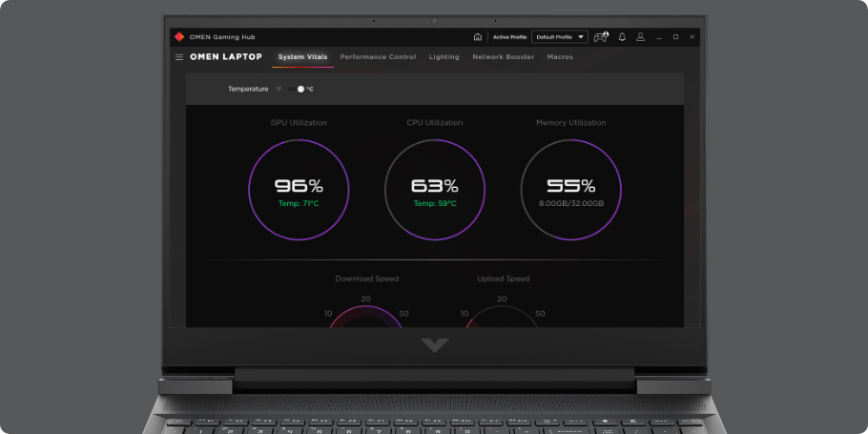Select the 'Temp: 71°C' GPU reading
The image size is (868, 434).
click(x=299, y=204)
